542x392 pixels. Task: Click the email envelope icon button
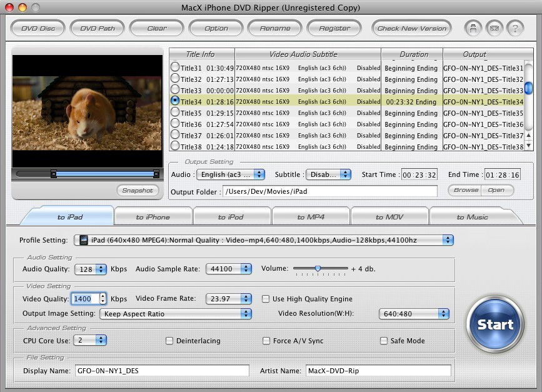point(494,28)
